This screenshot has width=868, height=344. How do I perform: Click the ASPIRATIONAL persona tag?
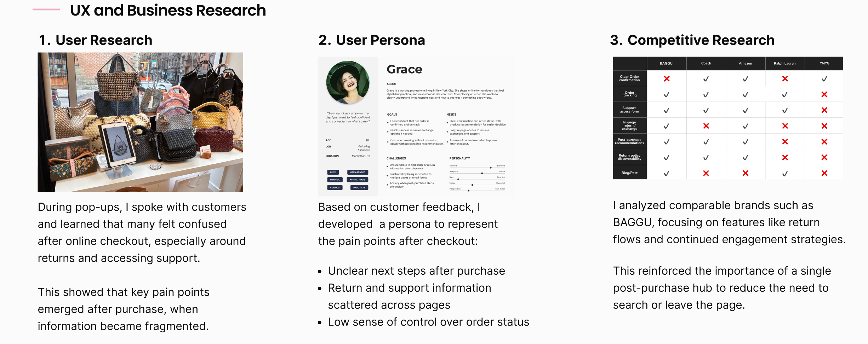coord(358,180)
